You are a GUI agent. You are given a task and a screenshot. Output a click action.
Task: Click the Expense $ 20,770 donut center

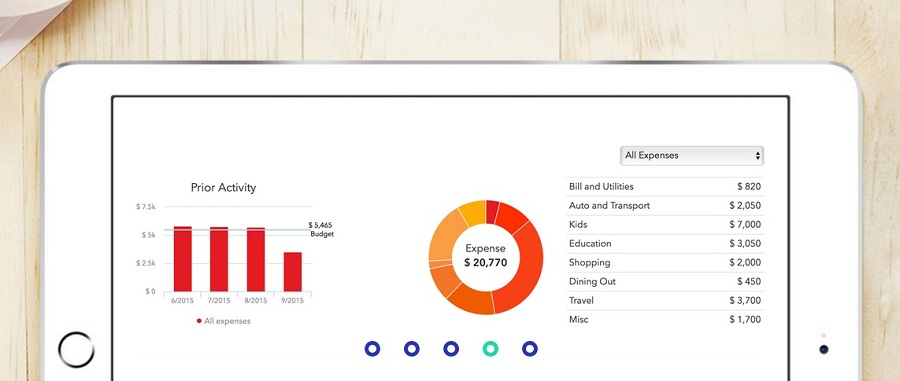point(486,256)
